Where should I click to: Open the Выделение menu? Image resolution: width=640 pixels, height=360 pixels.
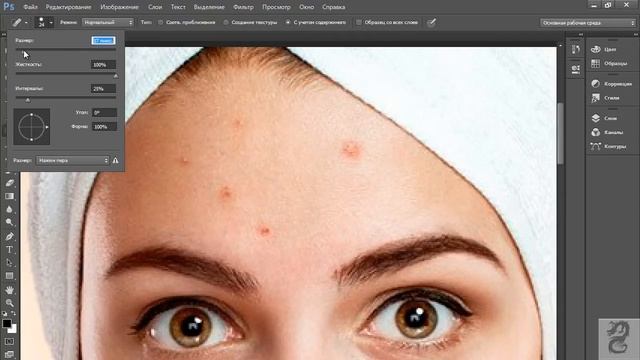coord(209,7)
